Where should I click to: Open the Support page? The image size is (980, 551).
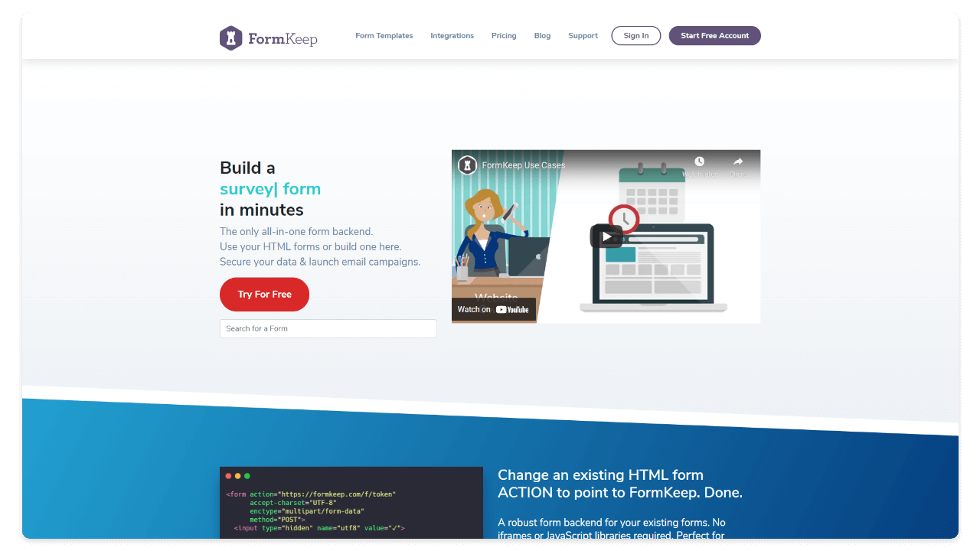(x=583, y=36)
